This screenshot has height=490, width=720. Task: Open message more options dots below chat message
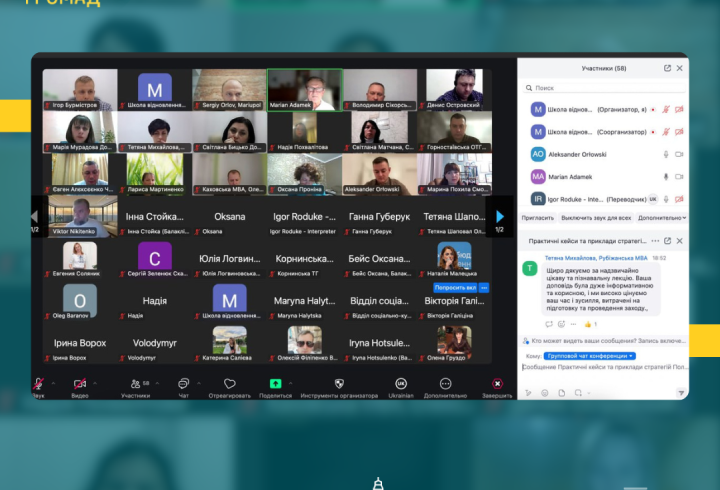(x=573, y=324)
